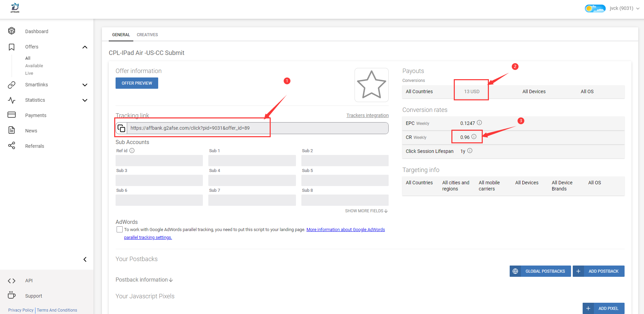The width and height of the screenshot is (644, 314).
Task: Switch to the Creatives tab
Action: pos(147,35)
